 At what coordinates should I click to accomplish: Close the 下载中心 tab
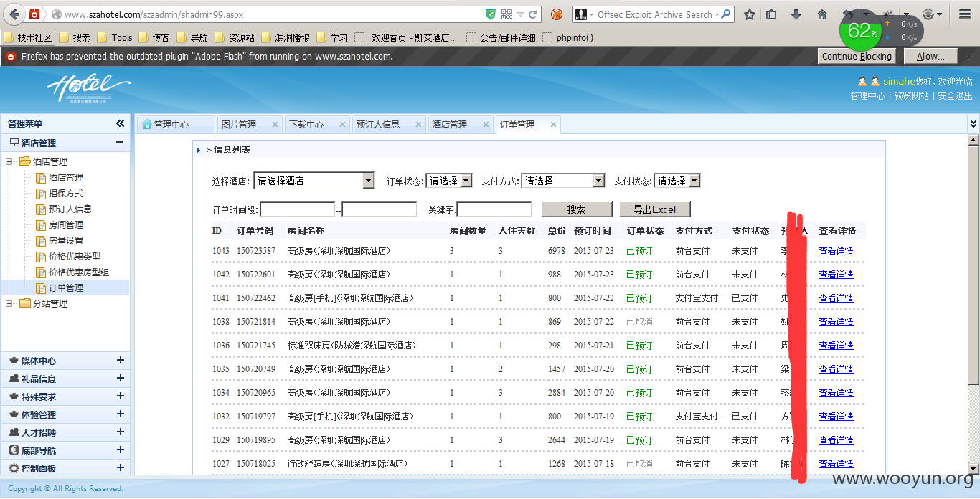coord(342,124)
